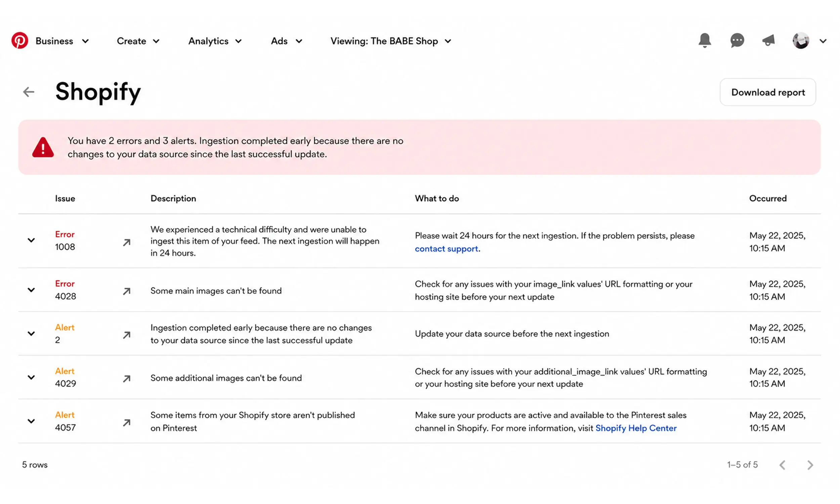Open Error 4028 external link arrow

pyautogui.click(x=126, y=291)
